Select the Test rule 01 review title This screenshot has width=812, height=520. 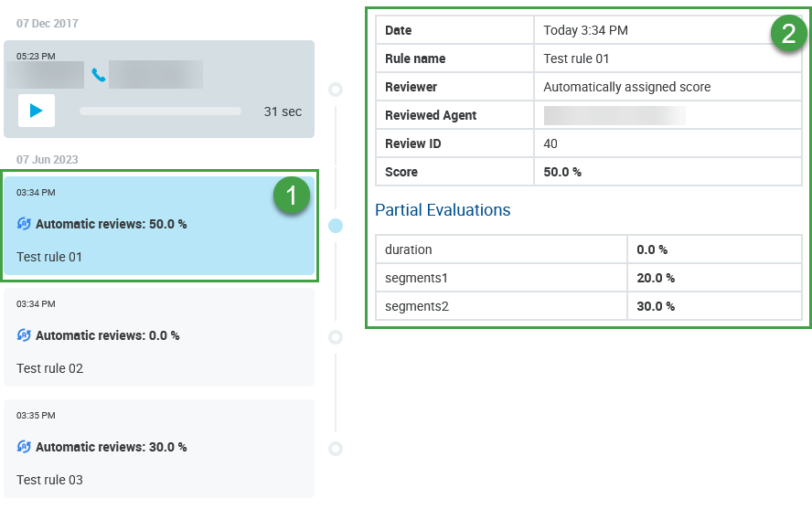coord(49,257)
